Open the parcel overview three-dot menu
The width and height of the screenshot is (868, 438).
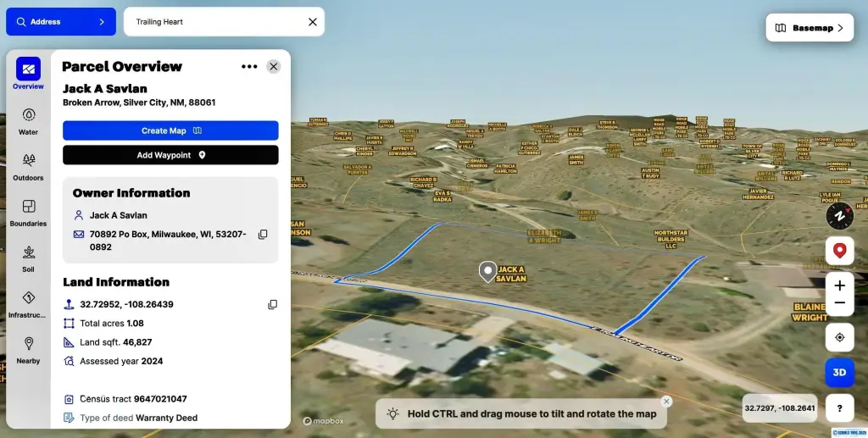[249, 66]
